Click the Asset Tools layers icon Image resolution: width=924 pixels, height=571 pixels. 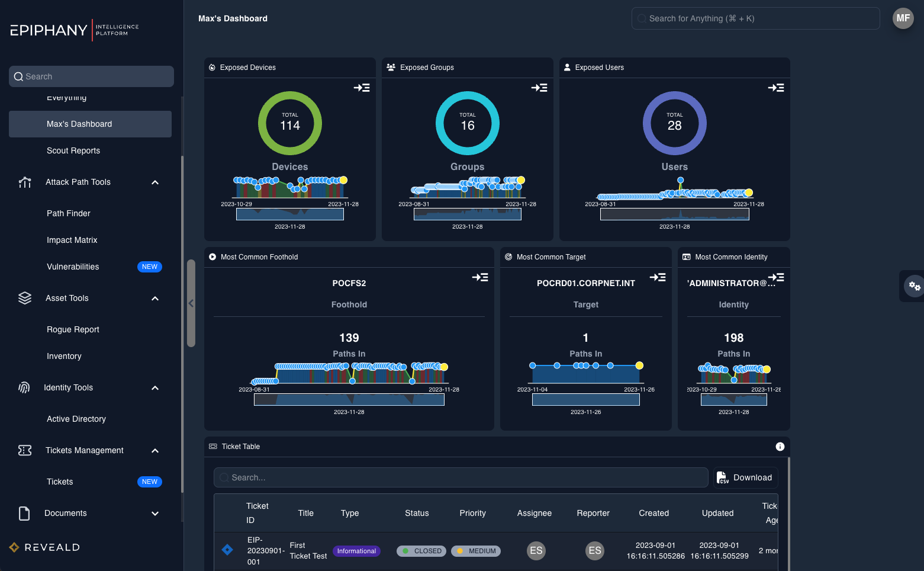click(25, 298)
